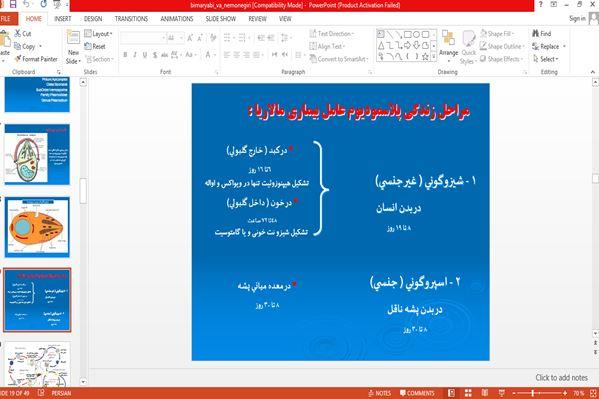Fit slide to current window icon
The image size is (599, 399).
pyautogui.click(x=593, y=393)
